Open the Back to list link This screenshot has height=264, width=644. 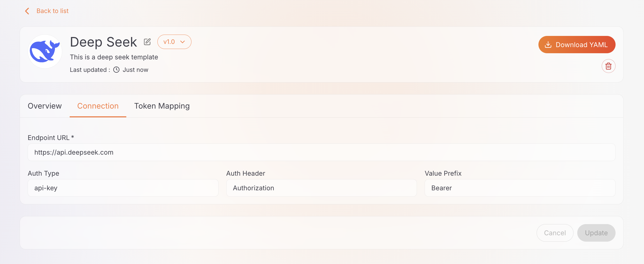pyautogui.click(x=52, y=11)
